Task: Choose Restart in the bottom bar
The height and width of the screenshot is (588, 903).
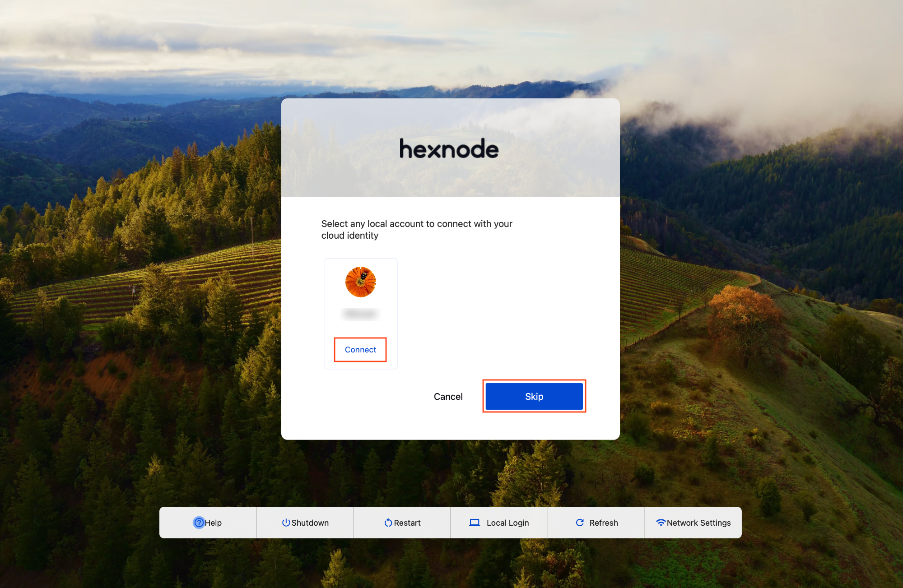Action: [402, 523]
